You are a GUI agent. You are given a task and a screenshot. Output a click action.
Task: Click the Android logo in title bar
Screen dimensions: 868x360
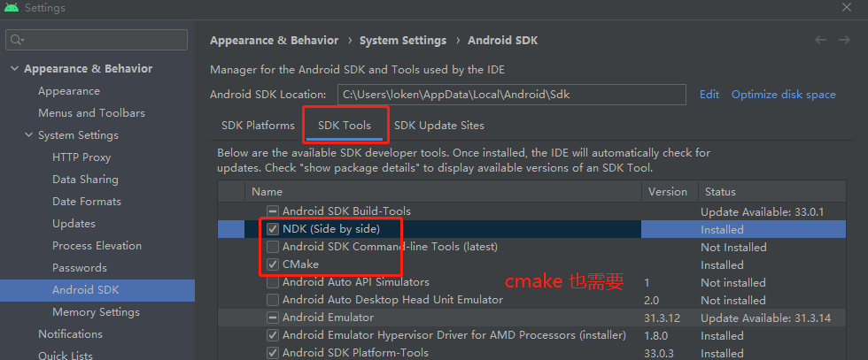click(x=12, y=9)
